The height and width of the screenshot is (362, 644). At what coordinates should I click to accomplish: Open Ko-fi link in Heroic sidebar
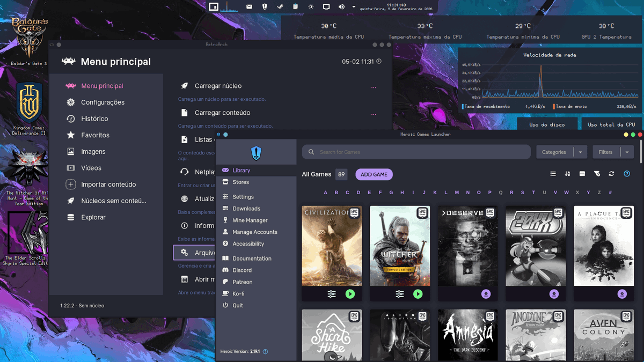[x=256, y=294]
